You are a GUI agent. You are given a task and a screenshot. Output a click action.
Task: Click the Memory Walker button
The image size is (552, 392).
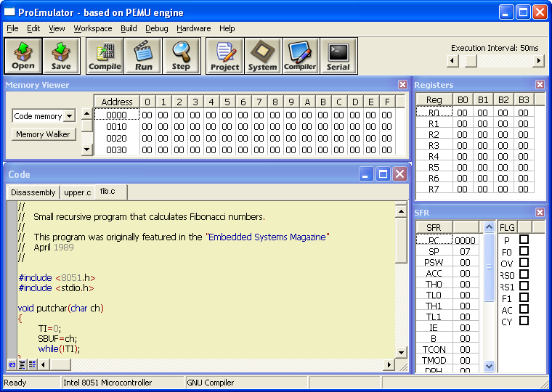(x=44, y=134)
